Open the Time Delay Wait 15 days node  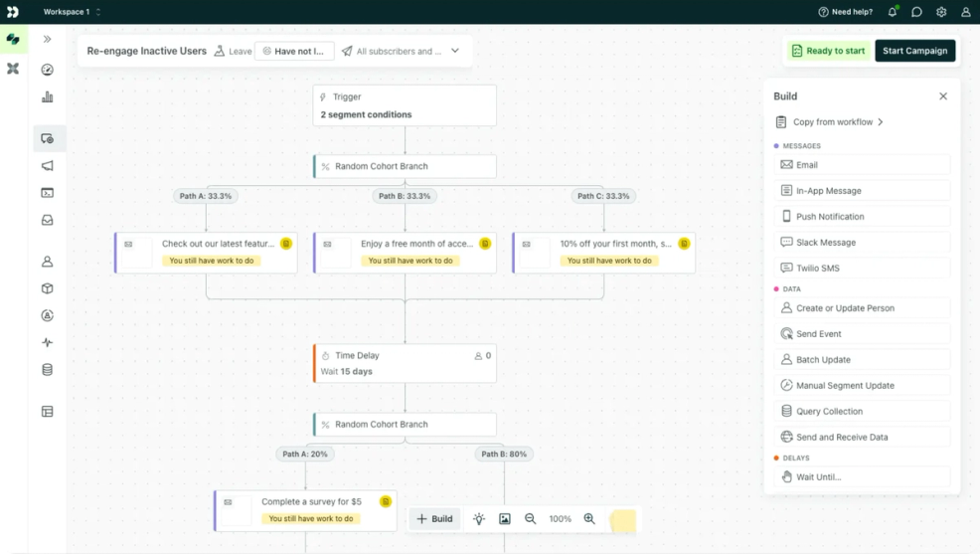pos(405,363)
